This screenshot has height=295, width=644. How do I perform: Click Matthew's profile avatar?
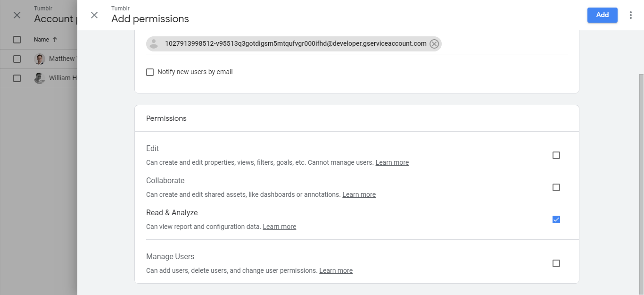click(40, 59)
